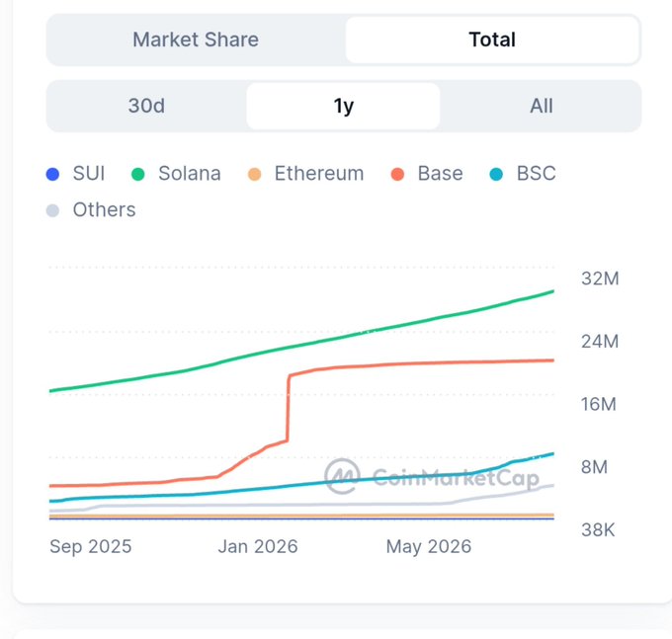The image size is (672, 639).
Task: Hide the Others series via its label
Action: point(104,209)
